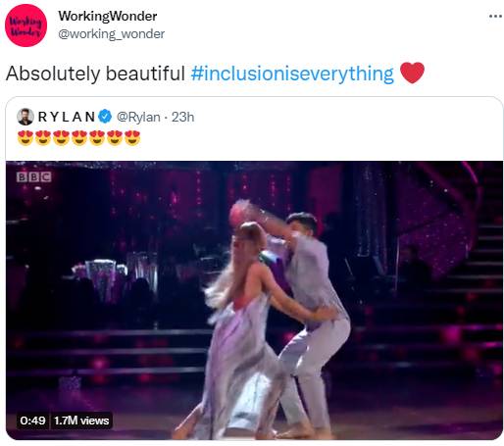Click the RYLAN display name
Image resolution: width=504 pixels, height=446 pixels.
(67, 117)
